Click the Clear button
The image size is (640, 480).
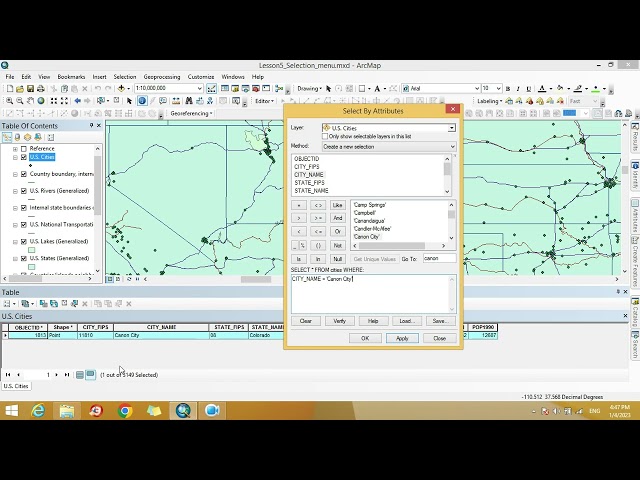(x=305, y=321)
